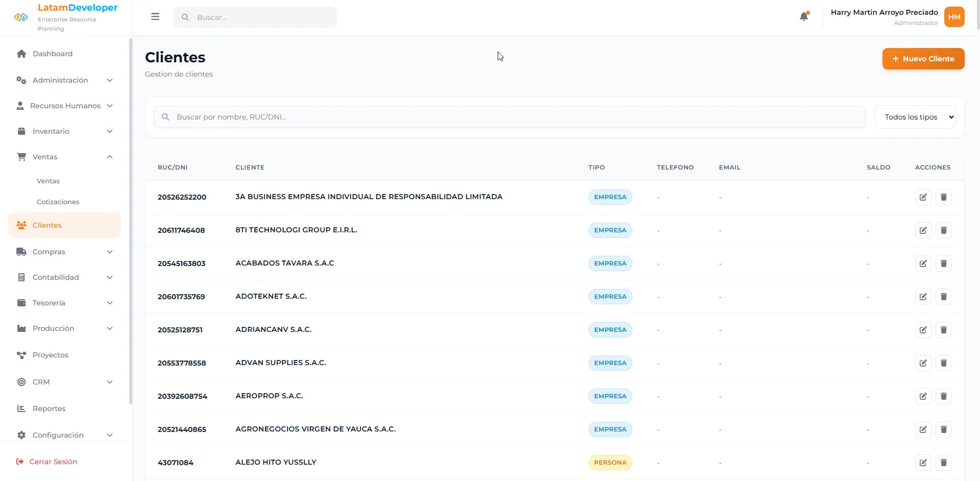Image resolution: width=980 pixels, height=481 pixels.
Task: Expand the Compras menu
Action: (64, 252)
